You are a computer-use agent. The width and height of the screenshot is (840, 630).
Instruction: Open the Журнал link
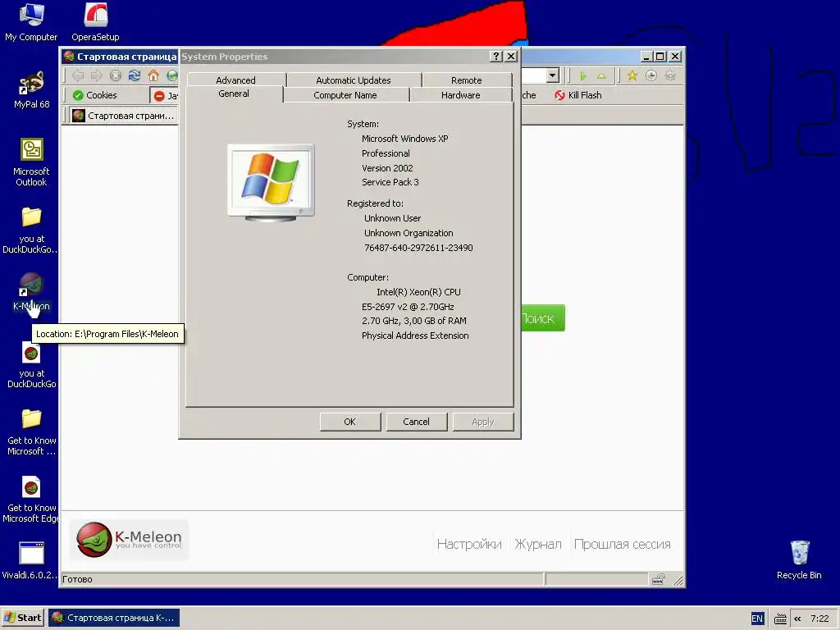click(538, 545)
